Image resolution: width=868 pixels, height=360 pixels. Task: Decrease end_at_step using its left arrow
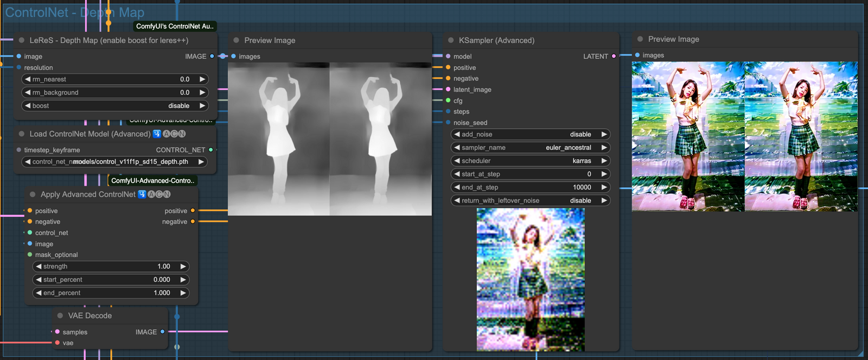457,187
